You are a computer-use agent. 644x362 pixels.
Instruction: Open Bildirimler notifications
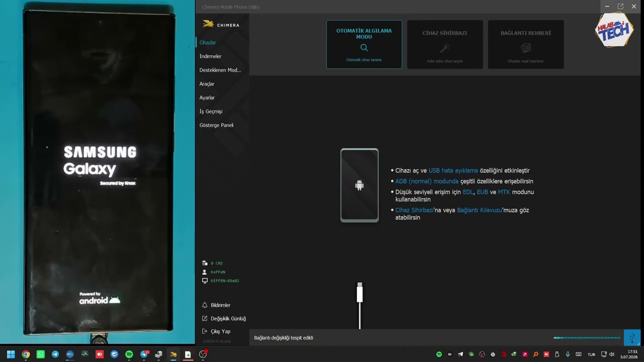tap(220, 305)
